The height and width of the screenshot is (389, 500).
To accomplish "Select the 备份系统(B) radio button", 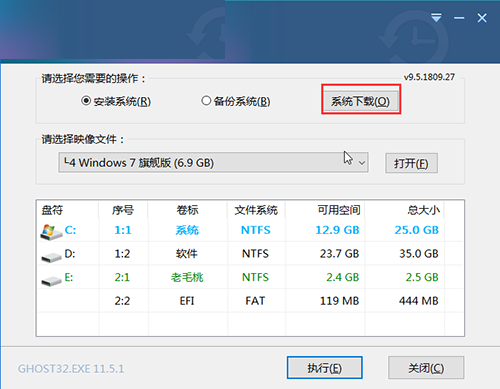I will coord(206,100).
